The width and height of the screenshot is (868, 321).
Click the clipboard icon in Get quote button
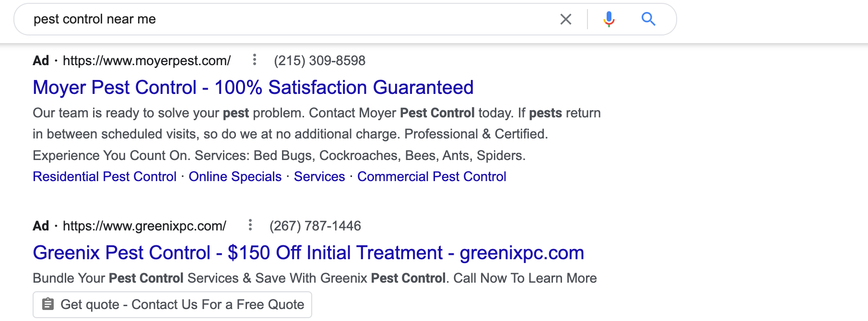48,304
